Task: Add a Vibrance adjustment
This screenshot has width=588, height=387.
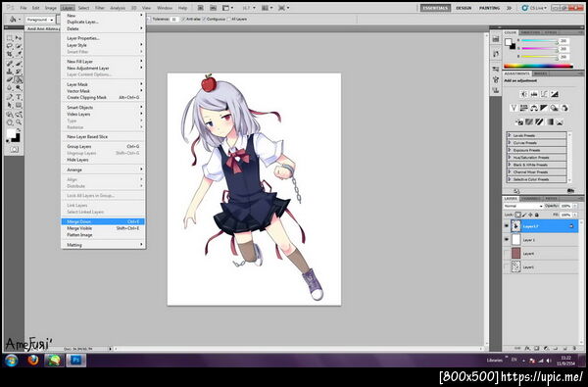Action: pyautogui.click(x=514, y=108)
